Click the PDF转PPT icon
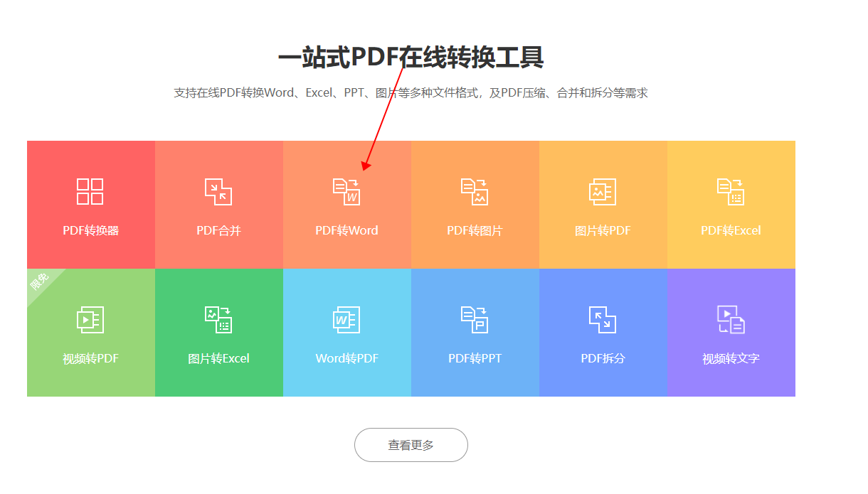The image size is (868, 494). [475, 320]
